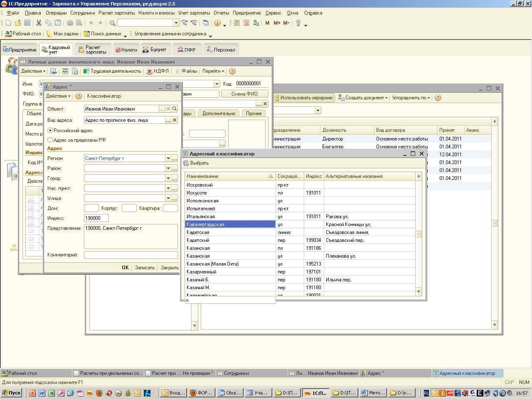The image size is (532, 399).
Task: Click Klassifikator (Классификатор) button in Address window
Action: [x=104, y=96]
